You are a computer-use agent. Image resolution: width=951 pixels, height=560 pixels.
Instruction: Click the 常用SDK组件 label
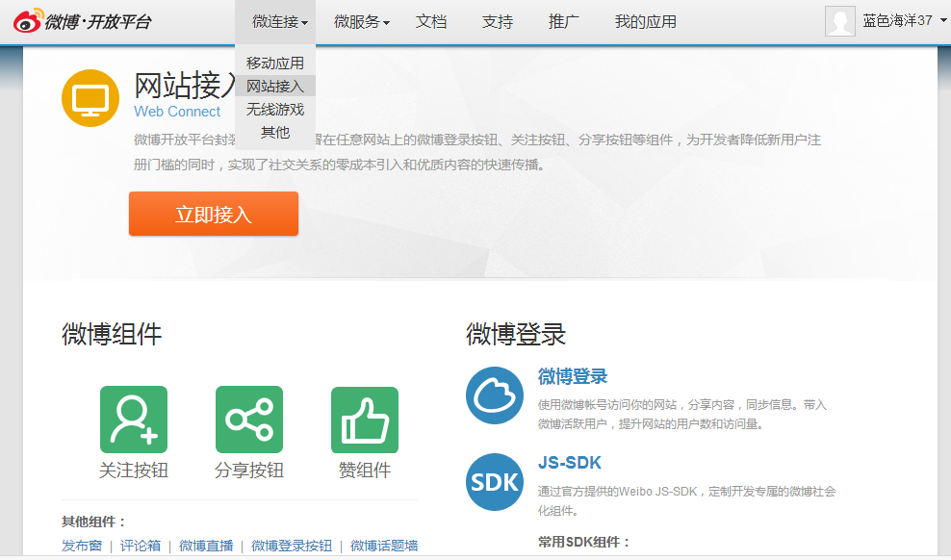(x=584, y=542)
